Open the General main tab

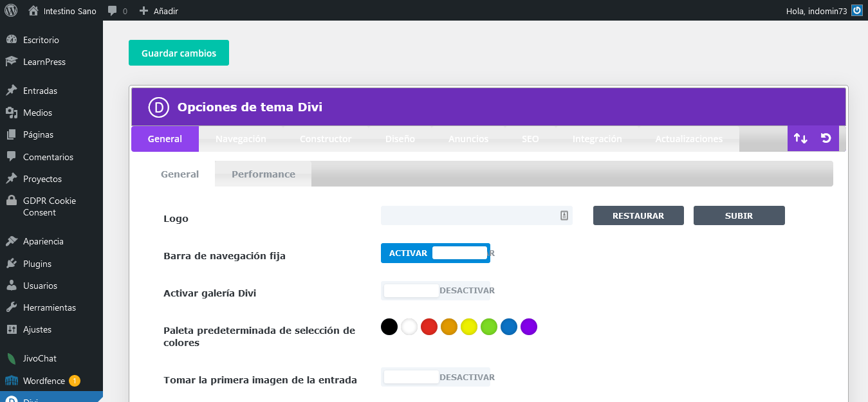point(165,139)
